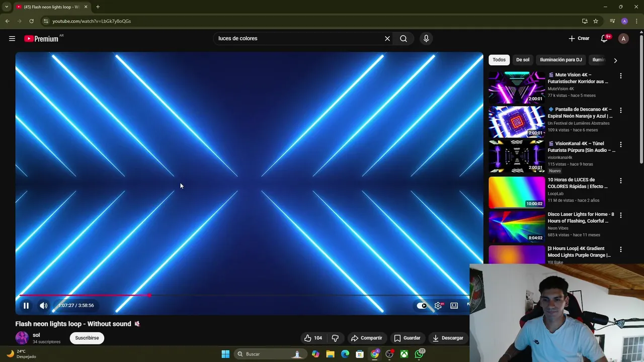Reload the page in Chrome
The image size is (644, 362).
(31, 21)
